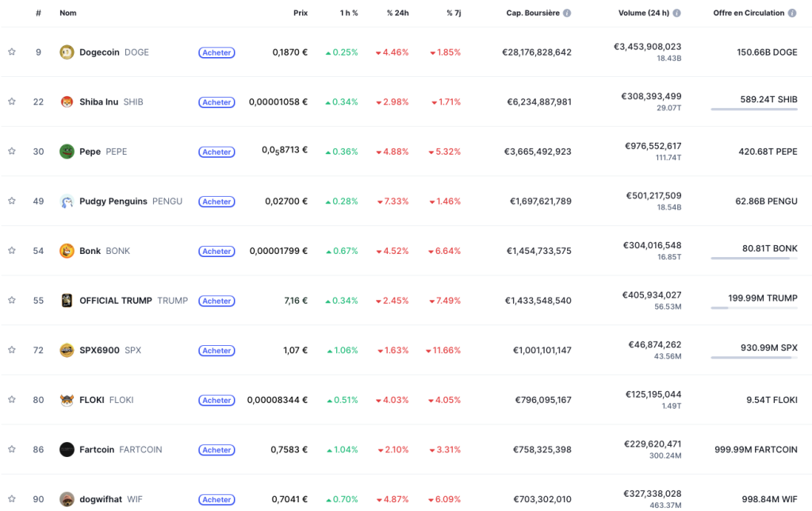
Task: Star Dogecoin to add to watchlist
Action: coord(12,52)
